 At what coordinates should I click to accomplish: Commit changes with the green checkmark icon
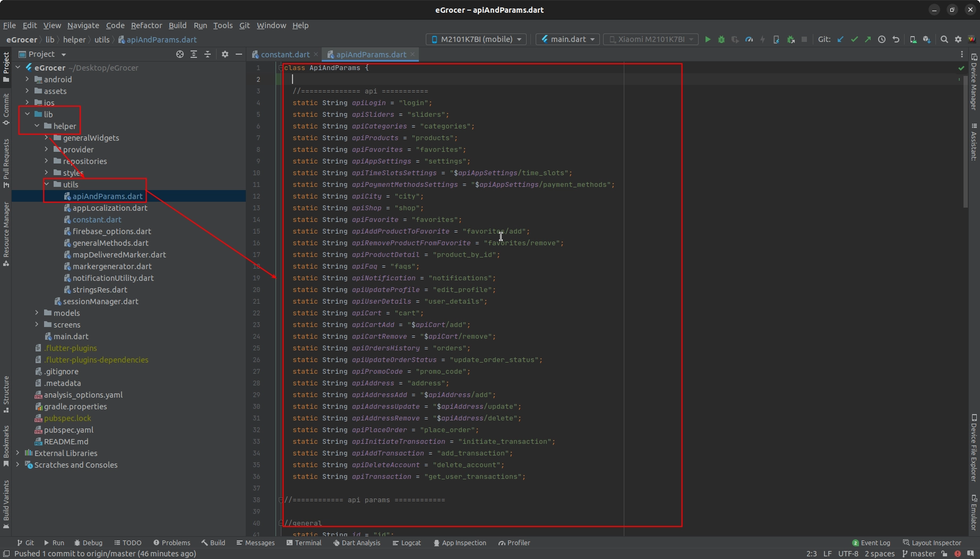pyautogui.click(x=854, y=39)
